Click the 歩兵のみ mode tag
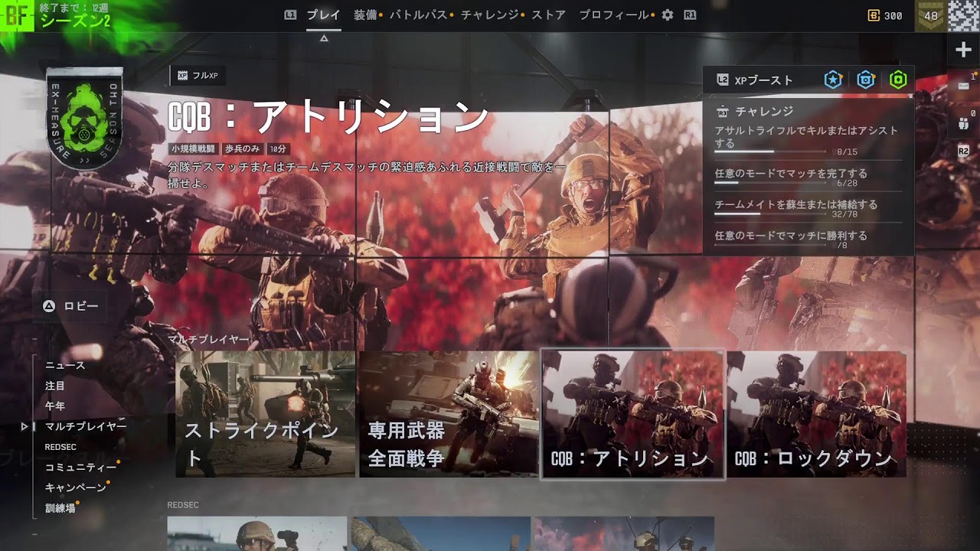 click(x=243, y=148)
